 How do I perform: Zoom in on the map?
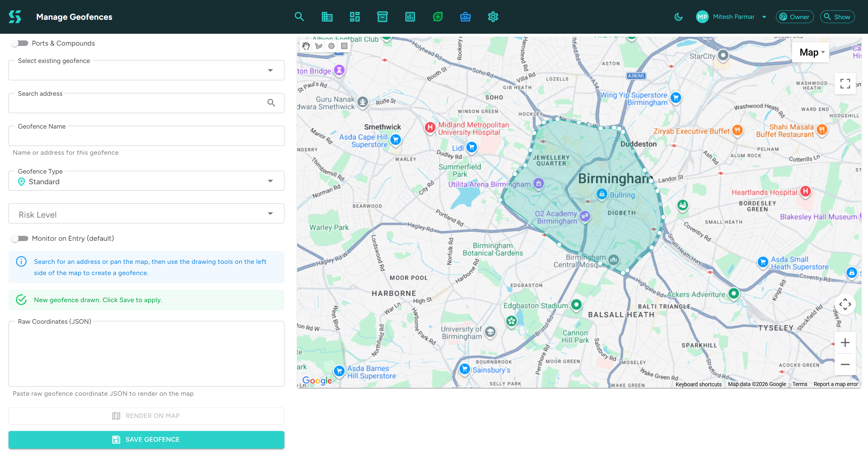[845, 343]
